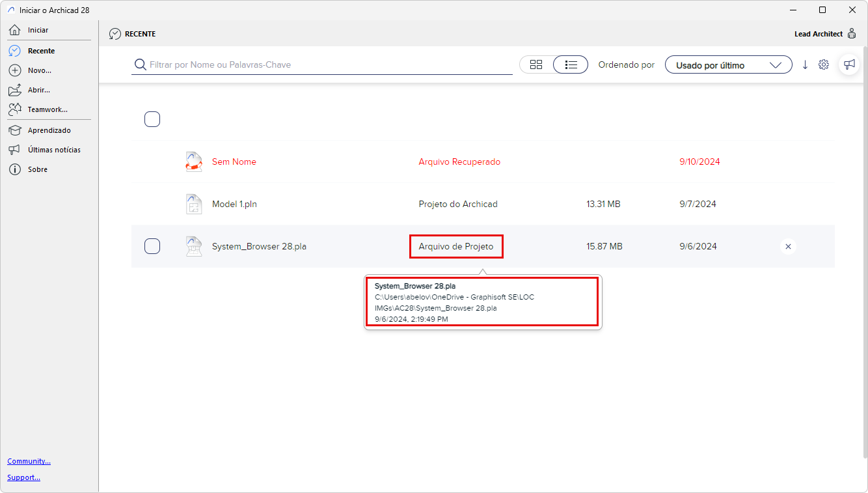This screenshot has height=493, width=868.
Task: Open the Usado por último sort dropdown
Action: [x=728, y=64]
